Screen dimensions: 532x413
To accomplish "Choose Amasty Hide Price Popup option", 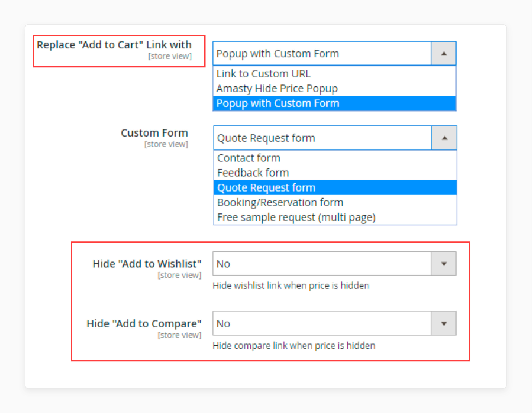I will 334,88.
